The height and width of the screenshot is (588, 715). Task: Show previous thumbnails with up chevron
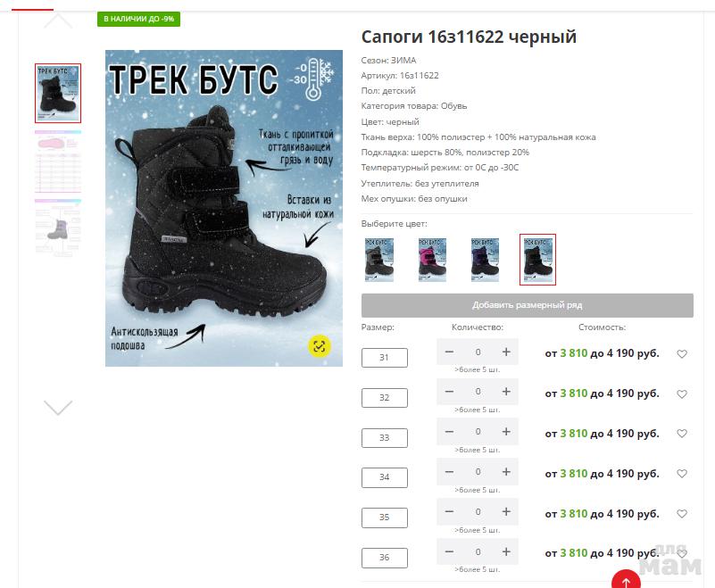pos(58,21)
